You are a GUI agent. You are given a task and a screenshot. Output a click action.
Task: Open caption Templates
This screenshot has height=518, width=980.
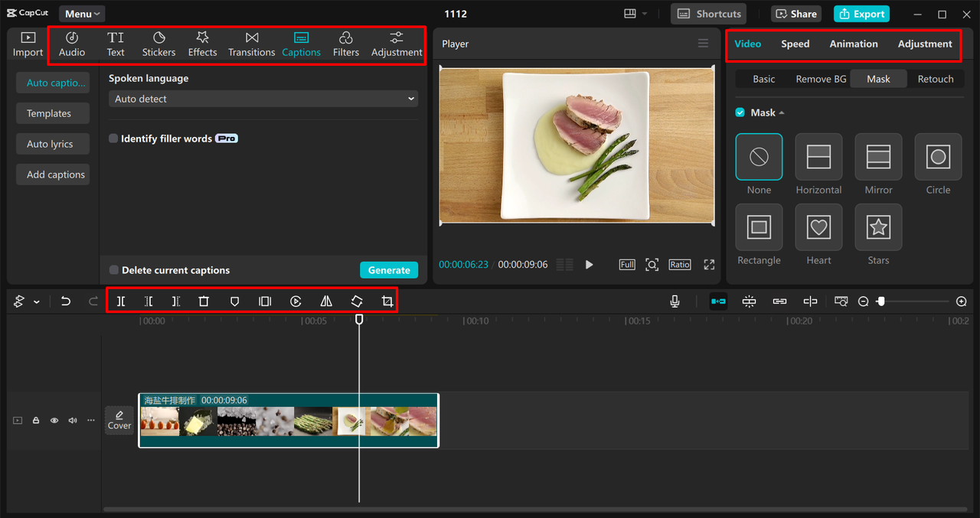[53, 113]
